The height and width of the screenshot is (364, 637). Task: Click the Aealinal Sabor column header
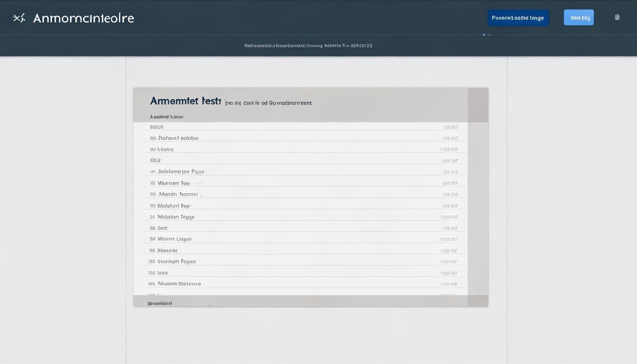pos(166,117)
